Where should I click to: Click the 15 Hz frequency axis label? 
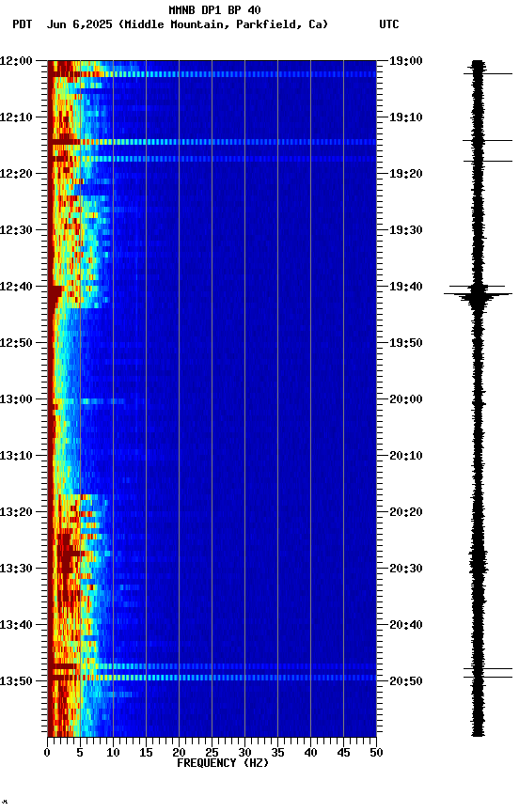(146, 753)
